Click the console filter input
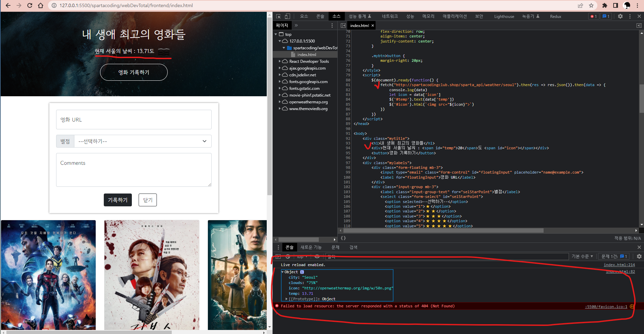644x334 pixels. tap(447, 257)
